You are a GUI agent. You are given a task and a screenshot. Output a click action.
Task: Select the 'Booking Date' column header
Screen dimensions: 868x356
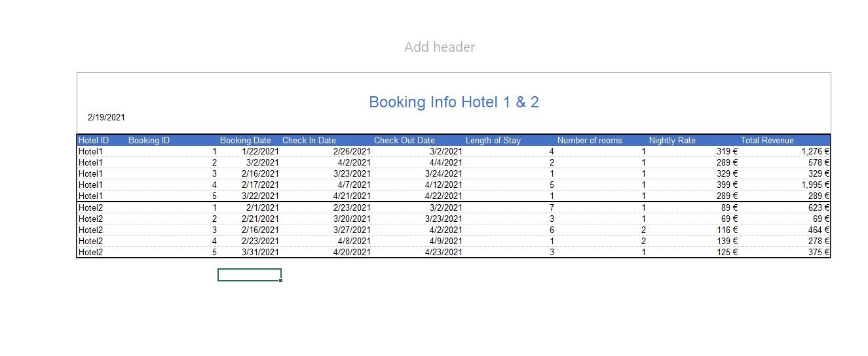click(x=246, y=140)
